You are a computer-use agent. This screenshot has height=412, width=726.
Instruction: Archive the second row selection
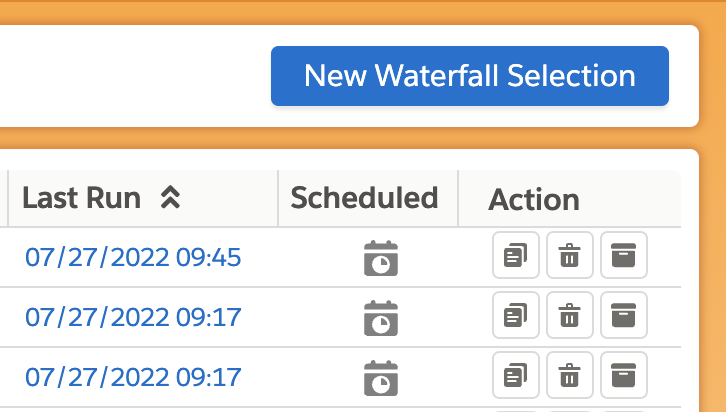pos(624,316)
